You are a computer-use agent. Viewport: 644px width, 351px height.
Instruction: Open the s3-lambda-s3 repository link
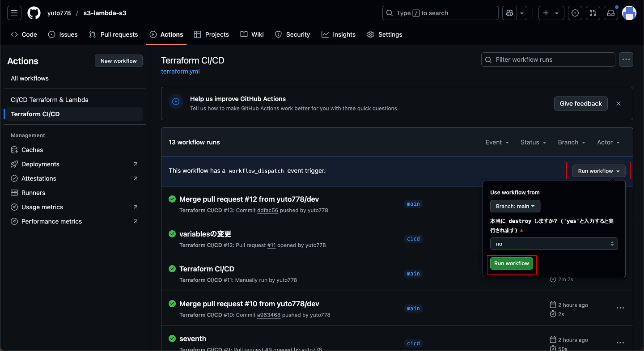coord(105,13)
